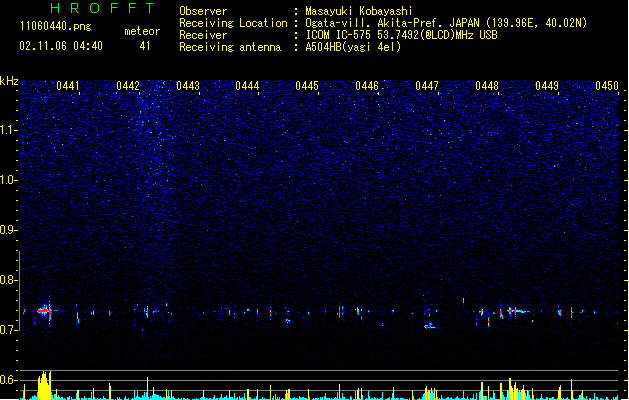Click the meteor count value 41

pos(145,46)
